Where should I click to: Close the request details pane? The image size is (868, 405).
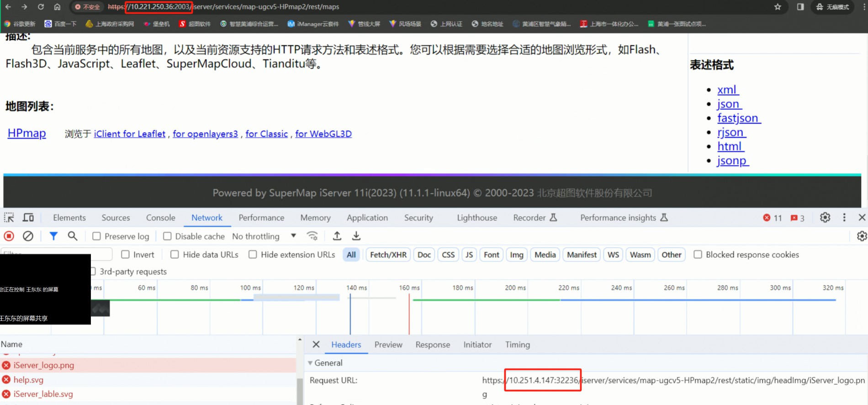pyautogui.click(x=316, y=345)
